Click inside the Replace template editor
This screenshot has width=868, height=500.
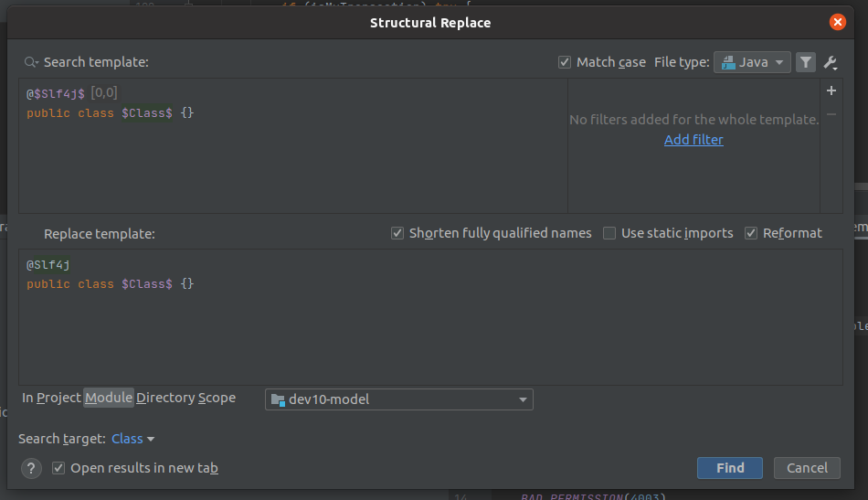429,329
